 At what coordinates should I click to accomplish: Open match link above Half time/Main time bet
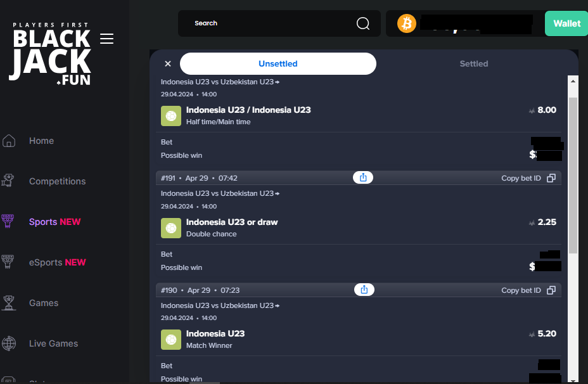point(220,82)
